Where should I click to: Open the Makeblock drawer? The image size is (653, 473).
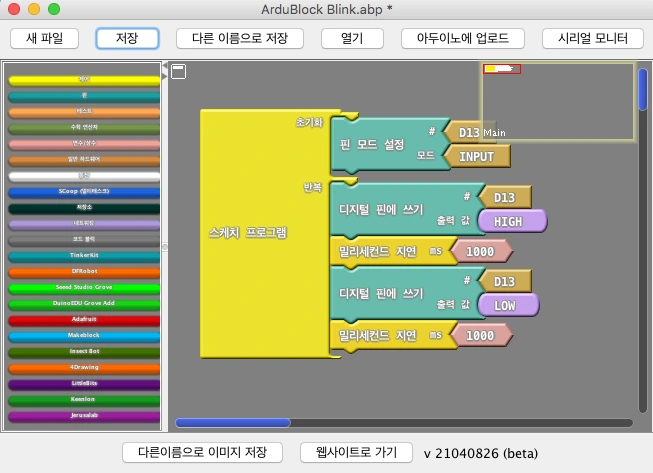click(x=84, y=336)
